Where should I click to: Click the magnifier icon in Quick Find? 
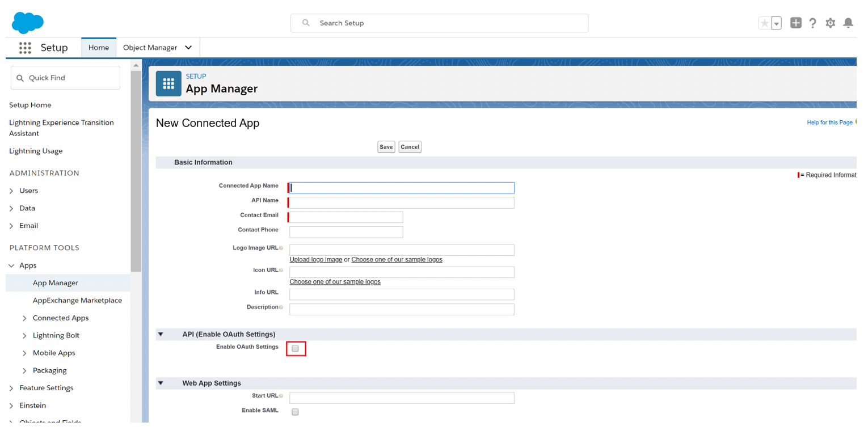tap(20, 78)
